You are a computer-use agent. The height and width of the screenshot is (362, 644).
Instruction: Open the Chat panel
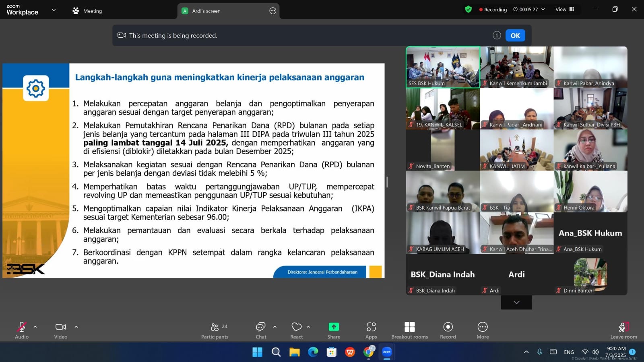(260, 330)
